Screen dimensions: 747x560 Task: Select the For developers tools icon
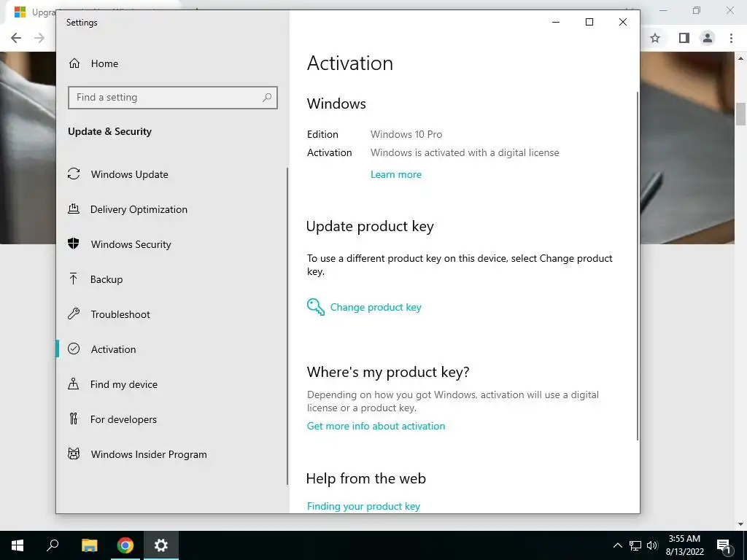pyautogui.click(x=74, y=419)
